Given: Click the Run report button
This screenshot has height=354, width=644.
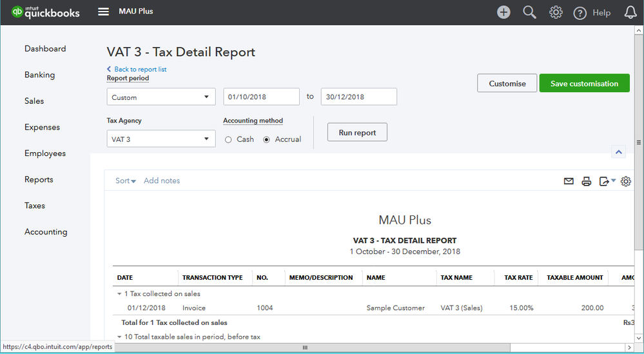Looking at the screenshot, I should tap(357, 132).
